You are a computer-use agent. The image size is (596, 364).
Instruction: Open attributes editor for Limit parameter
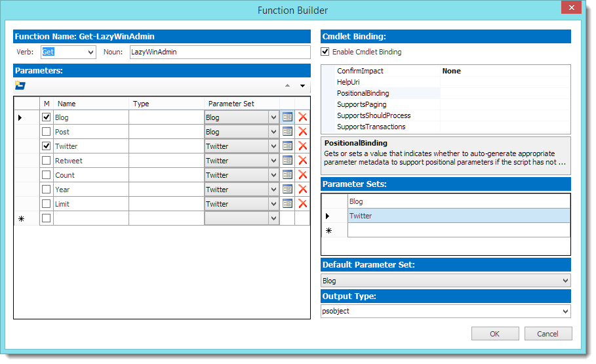[287, 204]
